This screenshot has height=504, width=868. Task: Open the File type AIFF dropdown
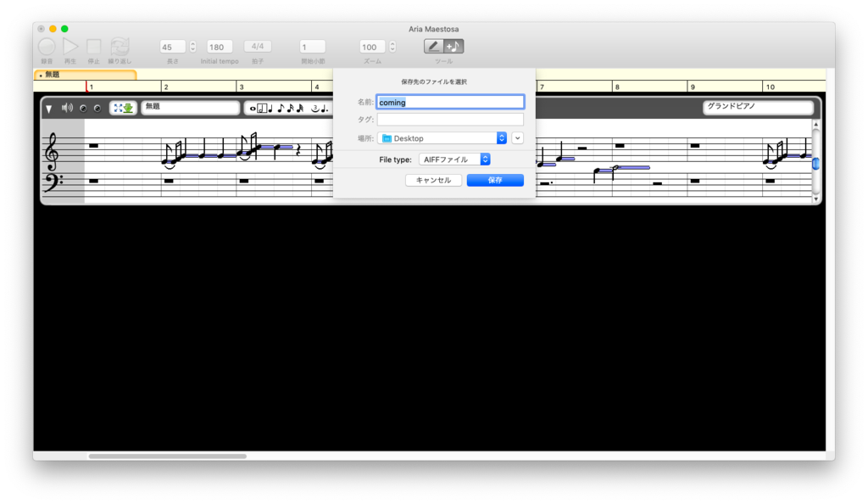(x=454, y=160)
